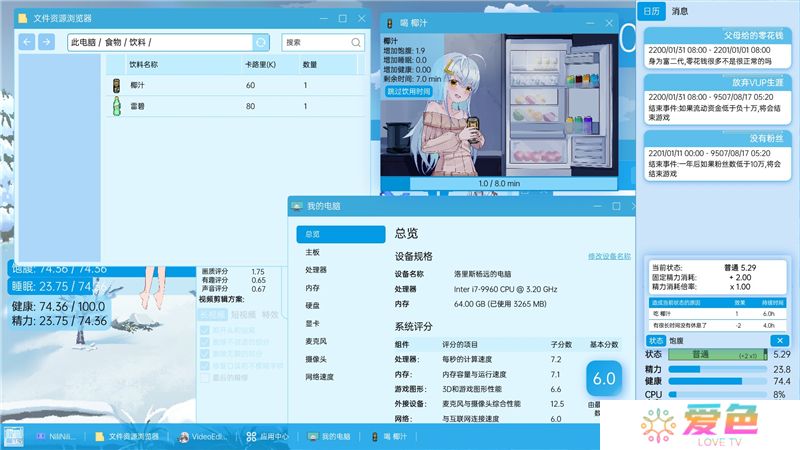Click the can icon in the 喝 椰汁 title bar
Screen dimensions: 800x450
[x=390, y=23]
